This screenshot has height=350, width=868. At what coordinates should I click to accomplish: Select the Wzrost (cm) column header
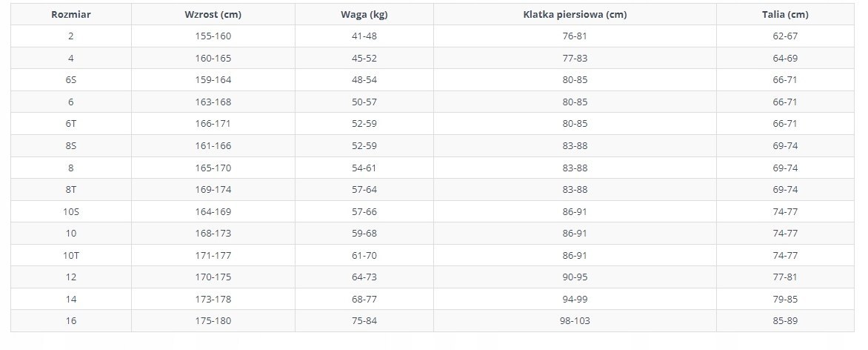pyautogui.click(x=213, y=15)
